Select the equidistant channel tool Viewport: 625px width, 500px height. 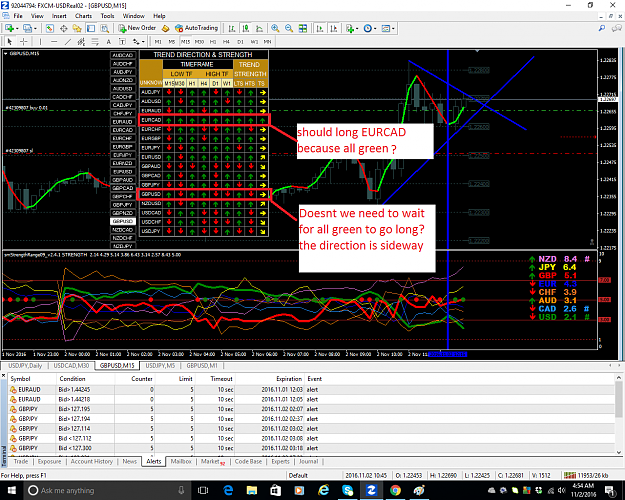click(81, 41)
